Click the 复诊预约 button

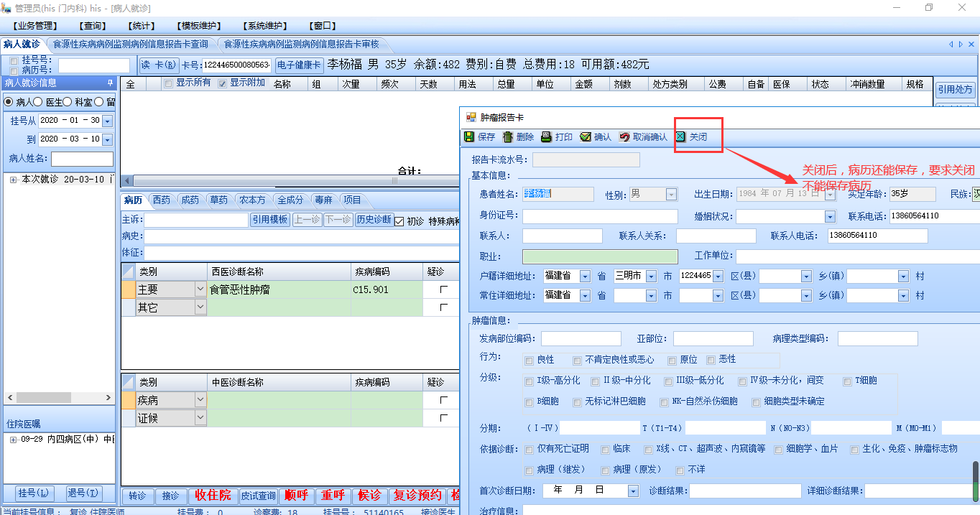point(418,496)
